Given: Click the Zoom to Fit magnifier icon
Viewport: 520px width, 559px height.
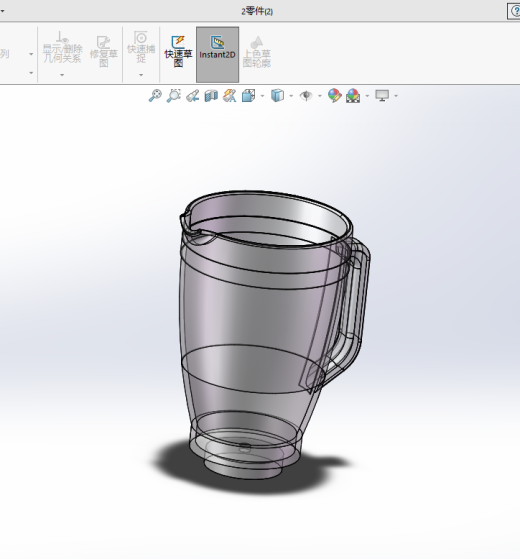Looking at the screenshot, I should click(155, 96).
